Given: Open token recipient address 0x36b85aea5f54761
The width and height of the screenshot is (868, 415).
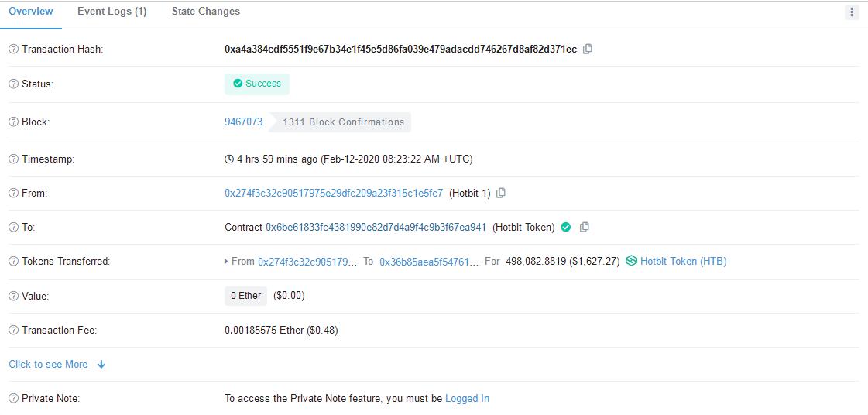Looking at the screenshot, I should click(429, 261).
